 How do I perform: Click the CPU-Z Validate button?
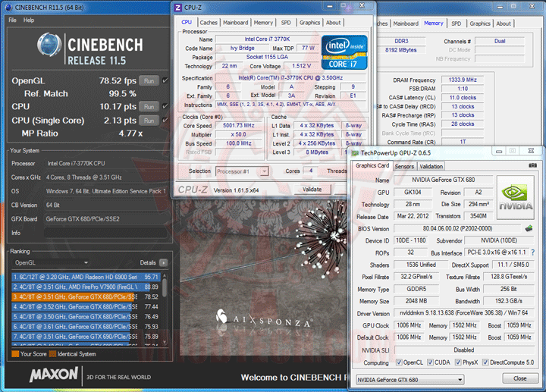[312, 190]
